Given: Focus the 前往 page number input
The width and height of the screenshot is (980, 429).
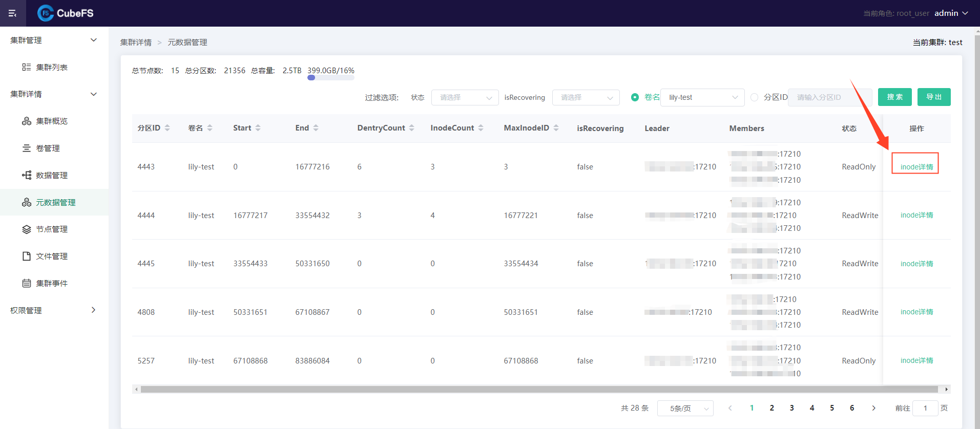Looking at the screenshot, I should click(x=925, y=408).
